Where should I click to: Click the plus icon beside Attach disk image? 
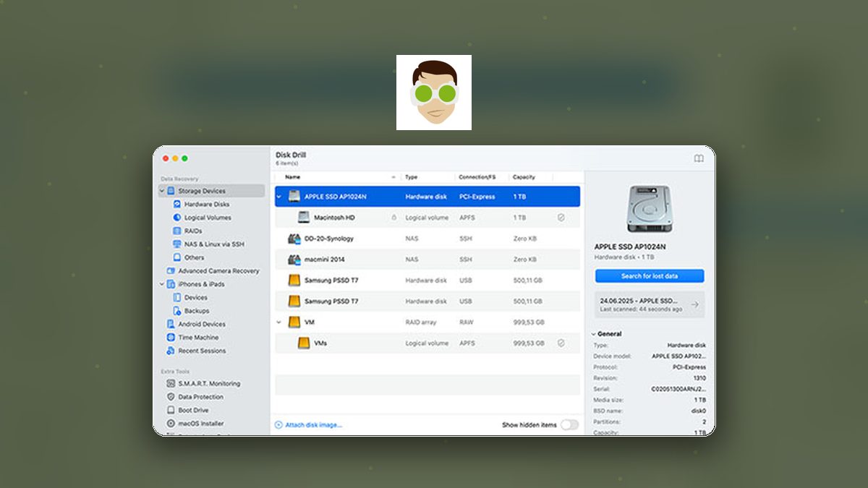(x=278, y=425)
